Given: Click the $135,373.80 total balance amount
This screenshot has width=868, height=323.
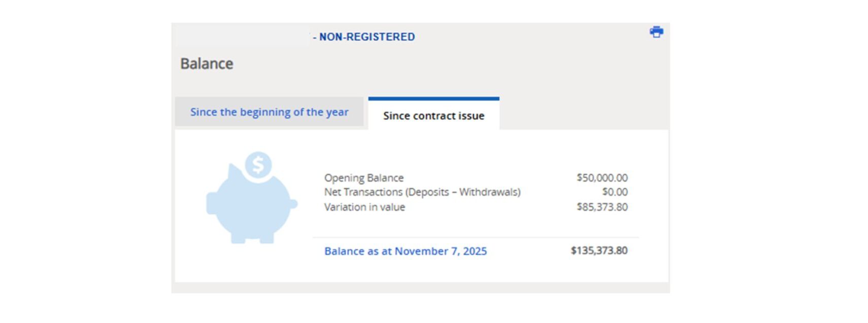Looking at the screenshot, I should tap(599, 250).
